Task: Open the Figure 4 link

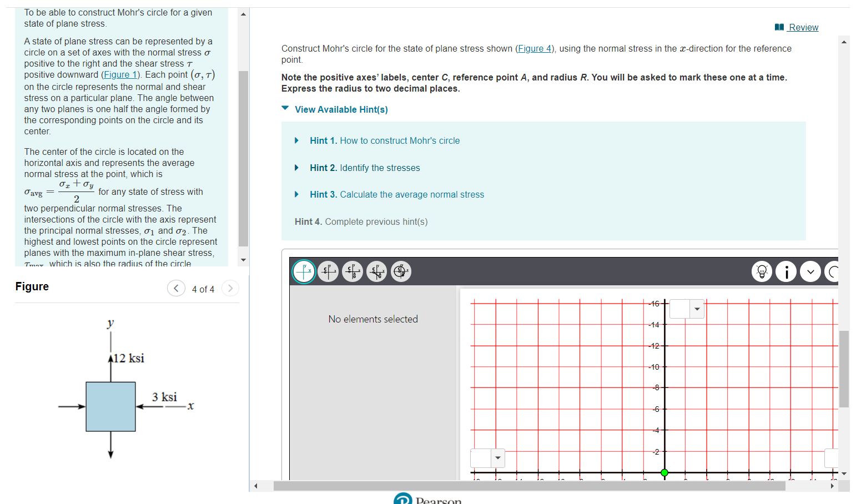Action: [x=535, y=49]
